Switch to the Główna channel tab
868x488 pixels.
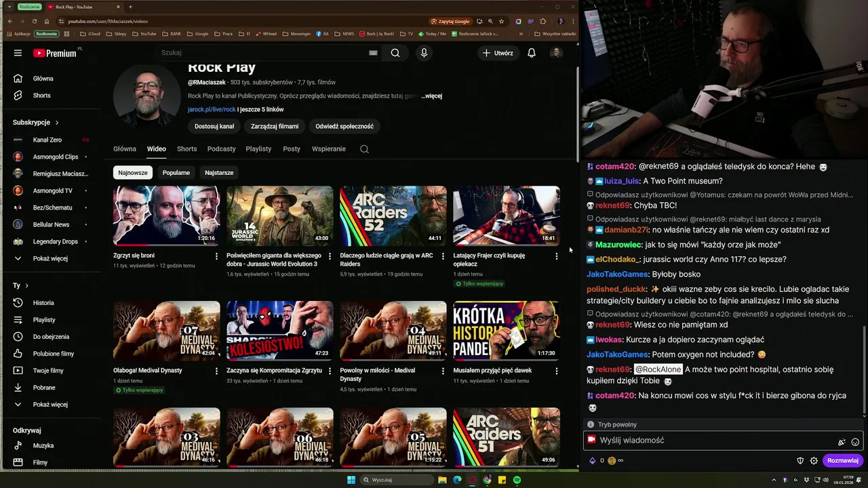pos(125,149)
